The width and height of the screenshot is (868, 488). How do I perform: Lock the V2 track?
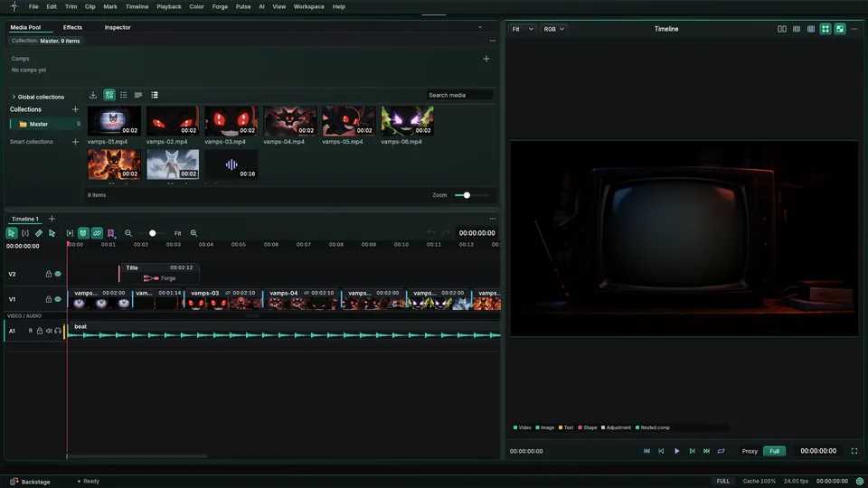coord(48,274)
